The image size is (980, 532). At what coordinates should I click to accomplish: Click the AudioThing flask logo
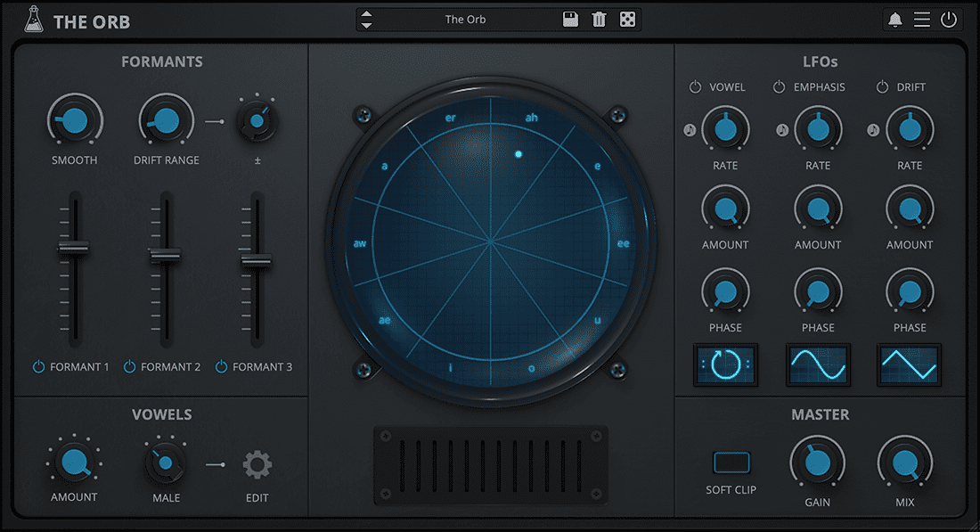pyautogui.click(x=33, y=19)
